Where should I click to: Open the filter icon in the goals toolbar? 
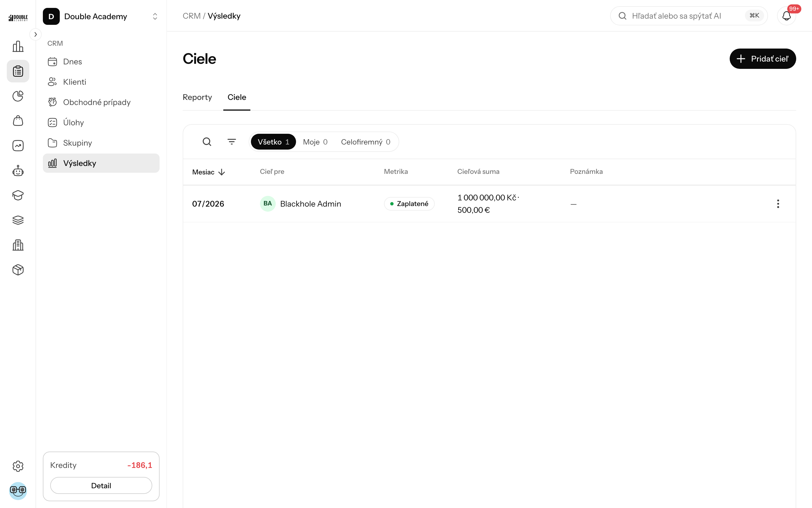231,142
